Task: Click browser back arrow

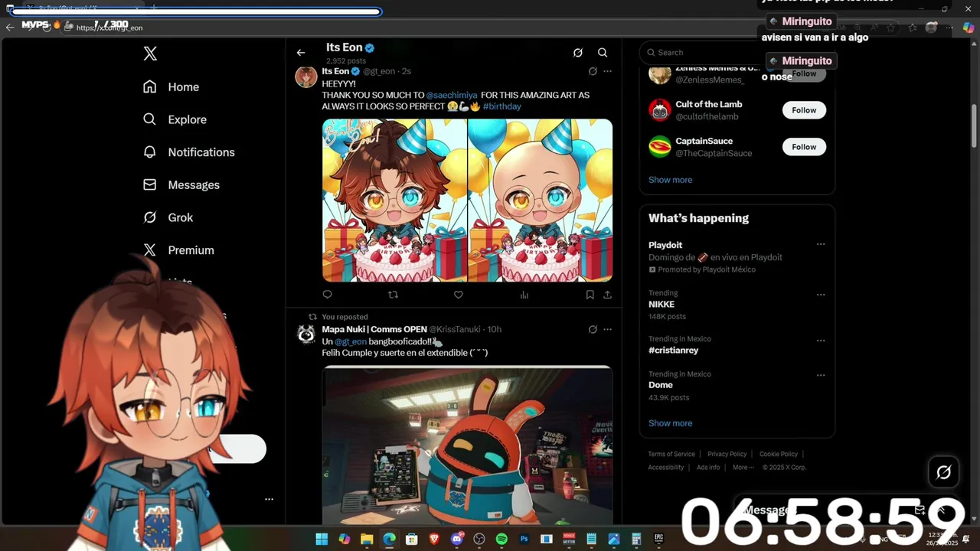Action: pos(10,27)
